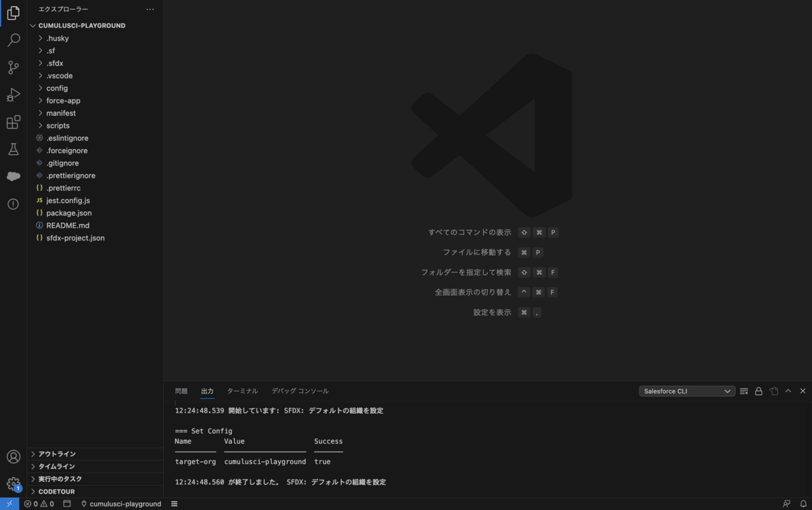Switch to the 問題 tab
Image resolution: width=812 pixels, height=510 pixels.
click(x=181, y=391)
